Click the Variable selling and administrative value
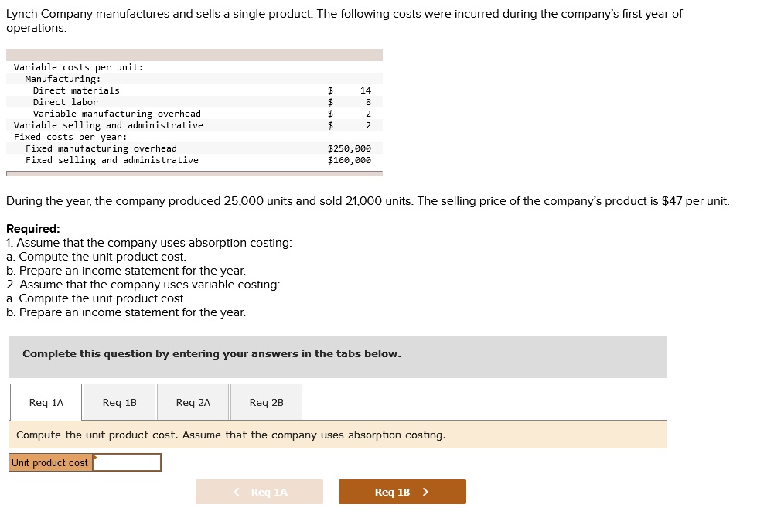 [367, 124]
